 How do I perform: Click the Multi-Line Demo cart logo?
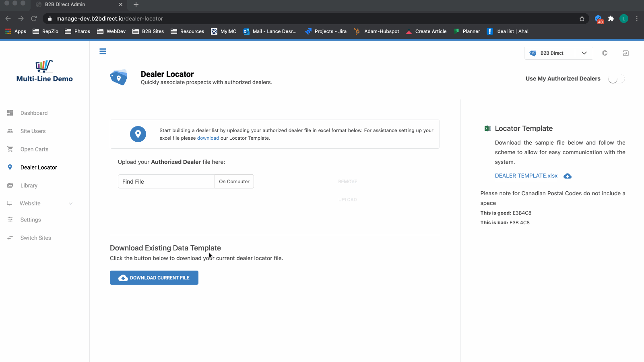pos(44,66)
